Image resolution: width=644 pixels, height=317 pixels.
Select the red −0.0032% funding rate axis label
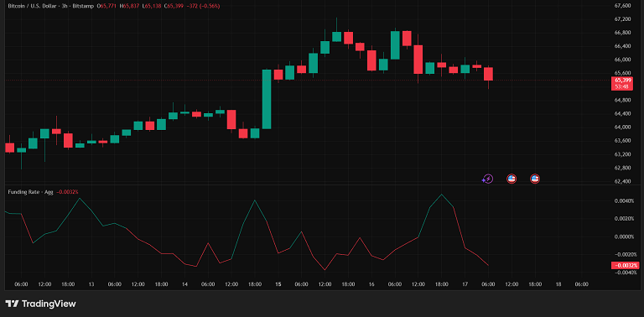(x=625, y=265)
